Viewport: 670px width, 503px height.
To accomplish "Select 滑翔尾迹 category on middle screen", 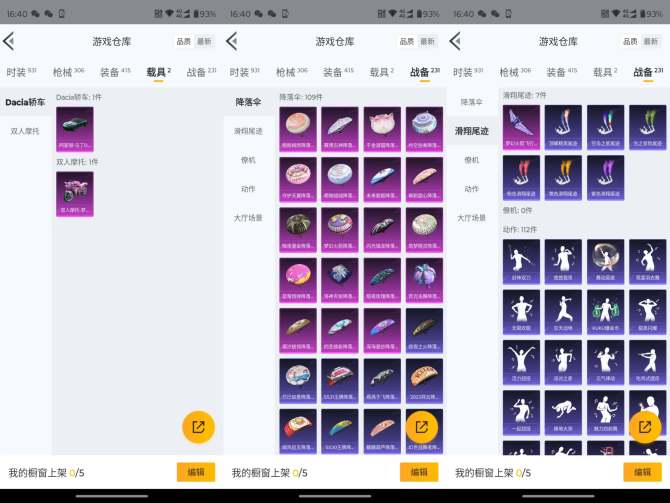I will [248, 131].
